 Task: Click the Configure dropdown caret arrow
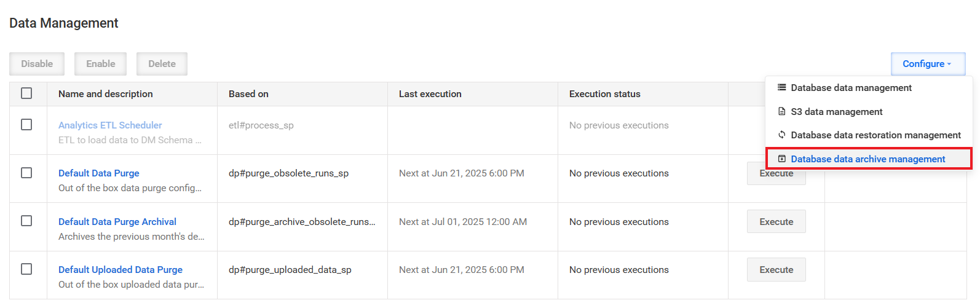[x=949, y=65]
